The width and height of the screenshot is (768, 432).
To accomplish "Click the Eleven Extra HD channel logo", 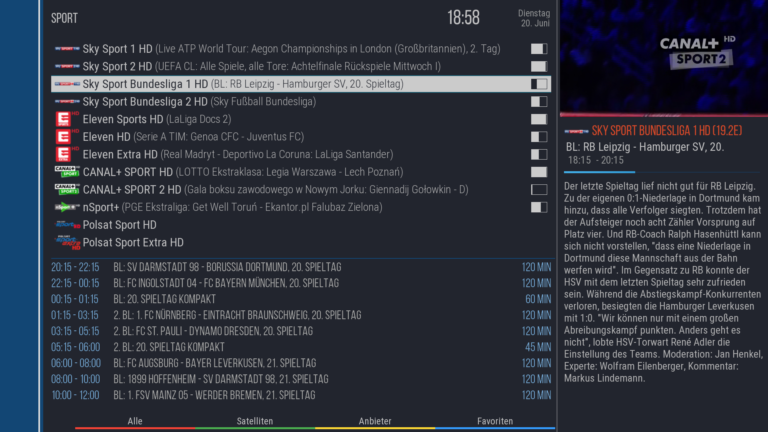I will [67, 155].
